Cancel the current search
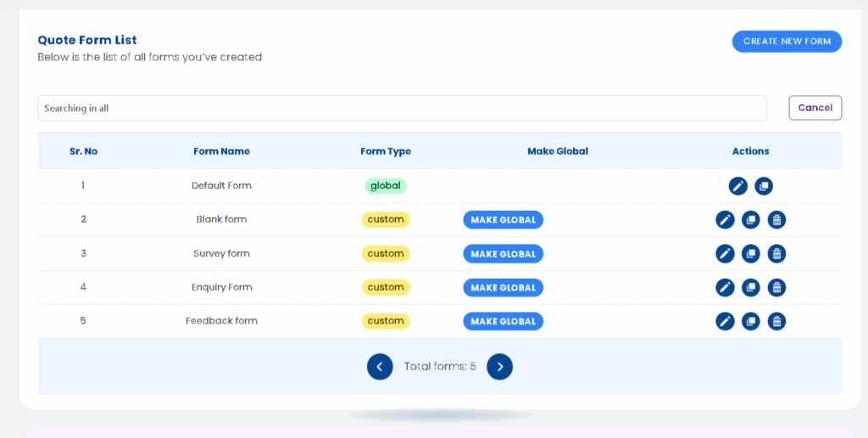The height and width of the screenshot is (438, 868). click(x=815, y=108)
